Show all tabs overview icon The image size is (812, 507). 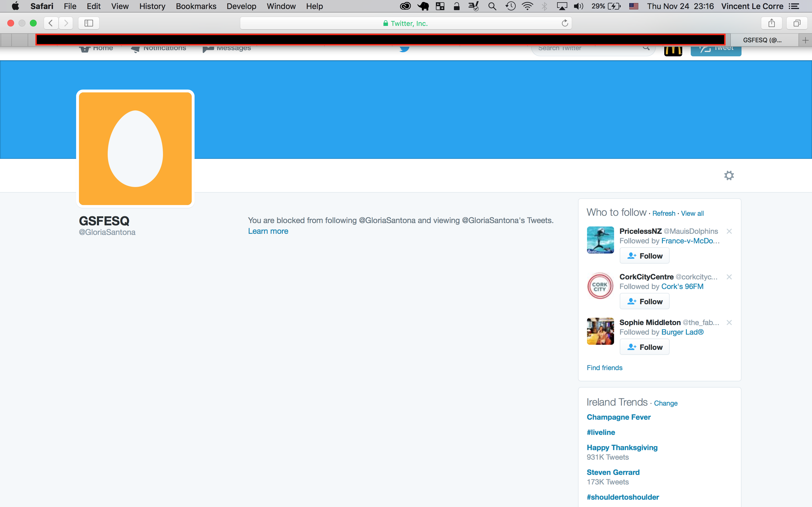coord(797,23)
